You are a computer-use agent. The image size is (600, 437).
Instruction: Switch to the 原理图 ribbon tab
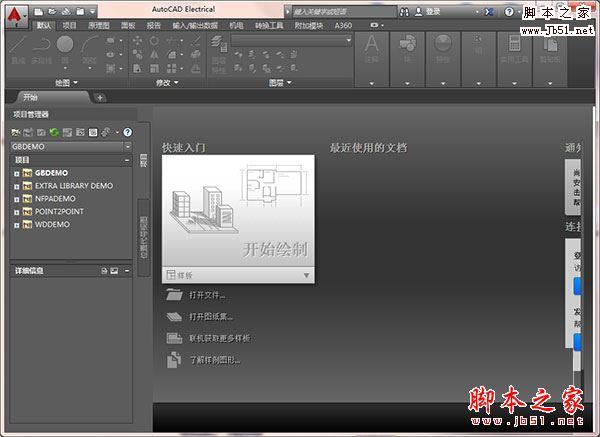(99, 26)
